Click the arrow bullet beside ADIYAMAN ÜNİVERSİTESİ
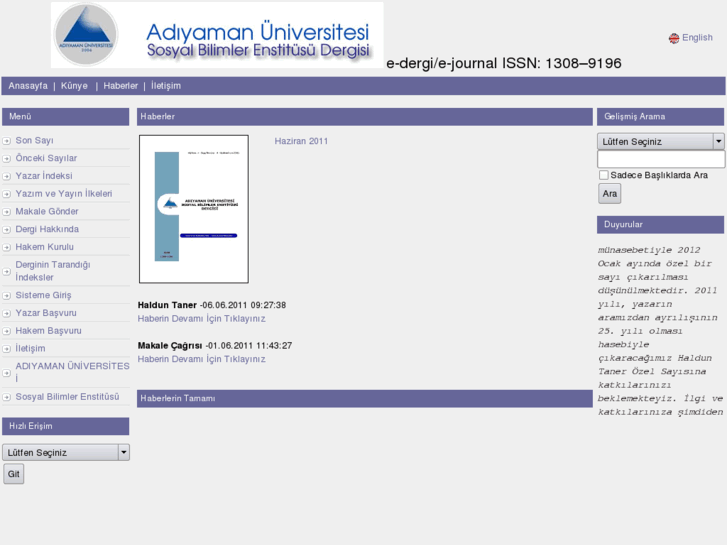The height and width of the screenshot is (545, 727). [x=6, y=373]
